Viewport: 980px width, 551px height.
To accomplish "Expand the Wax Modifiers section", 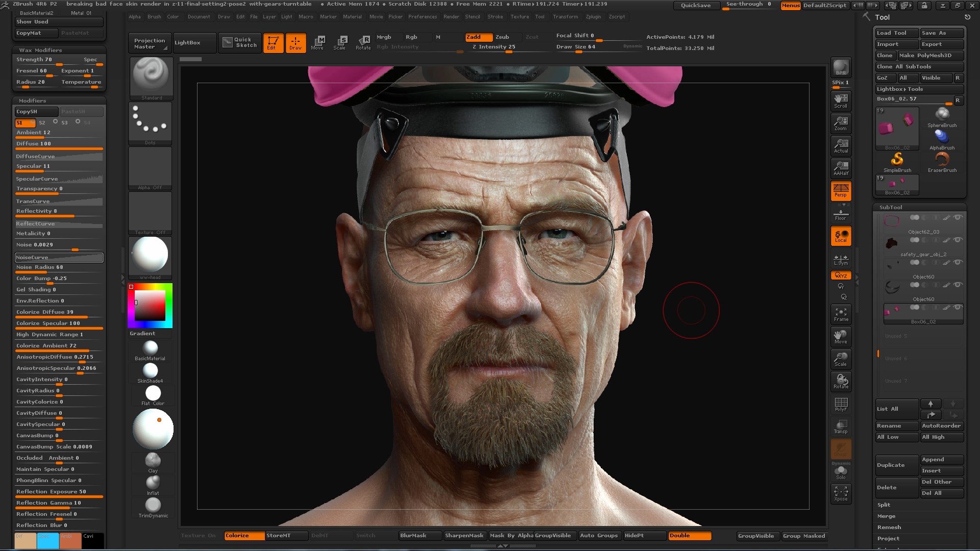I will 40,50.
